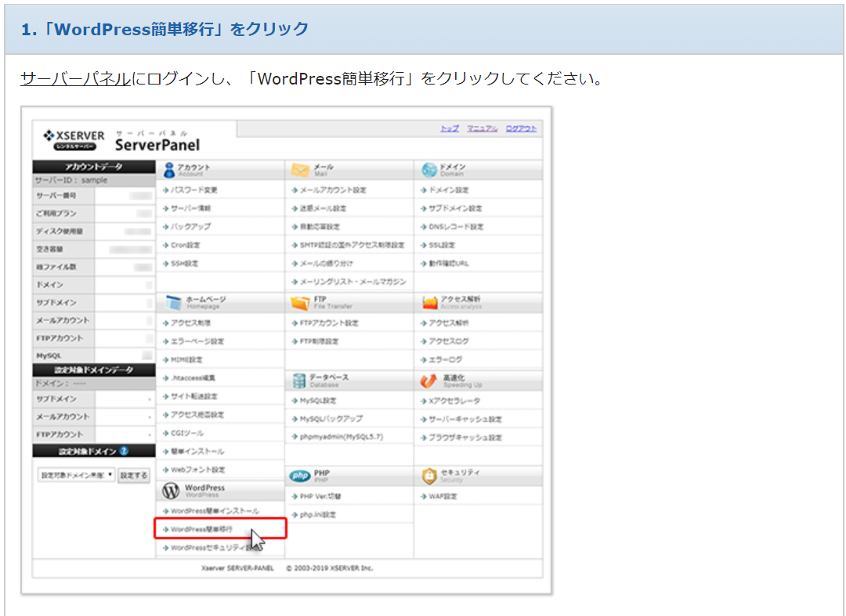This screenshot has width=846, height=616.
Task: Open WordPress簡単インストール
Action: (x=215, y=511)
